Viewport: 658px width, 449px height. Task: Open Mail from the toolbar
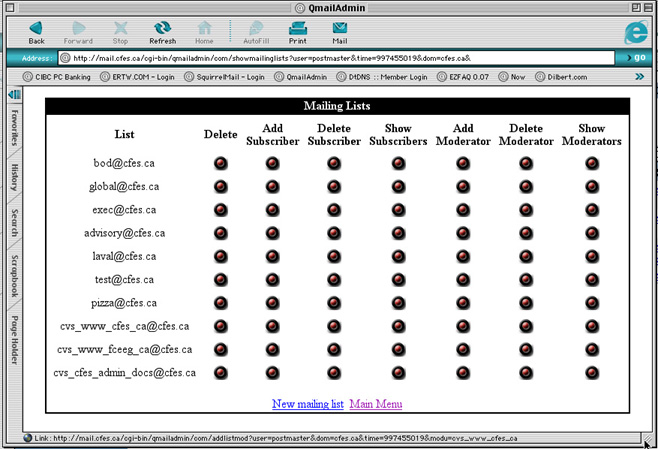pos(339,32)
